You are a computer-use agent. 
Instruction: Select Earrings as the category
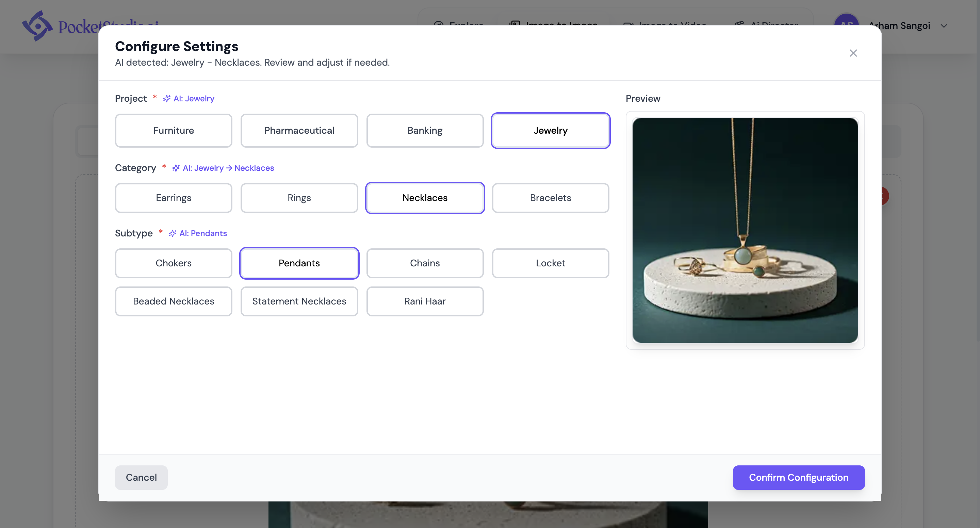click(174, 198)
